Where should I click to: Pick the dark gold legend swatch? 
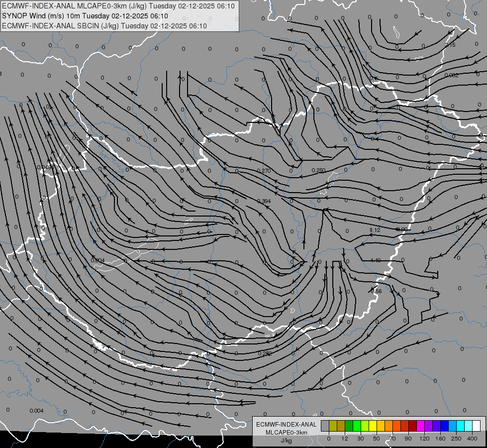click(341, 426)
